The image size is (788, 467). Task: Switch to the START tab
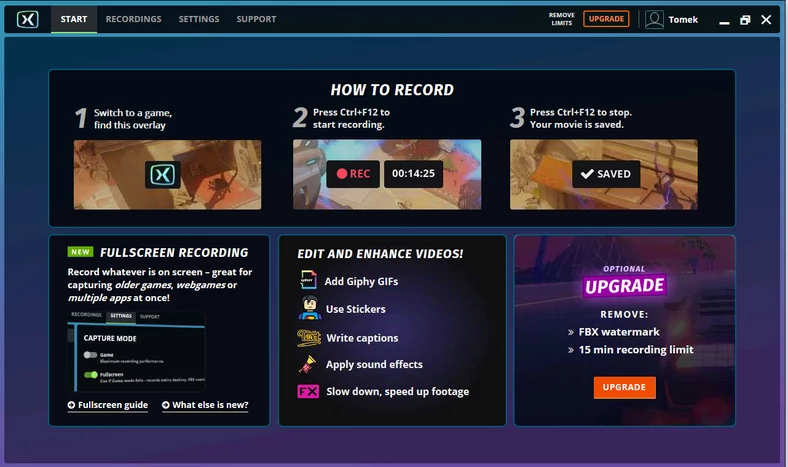(x=74, y=19)
